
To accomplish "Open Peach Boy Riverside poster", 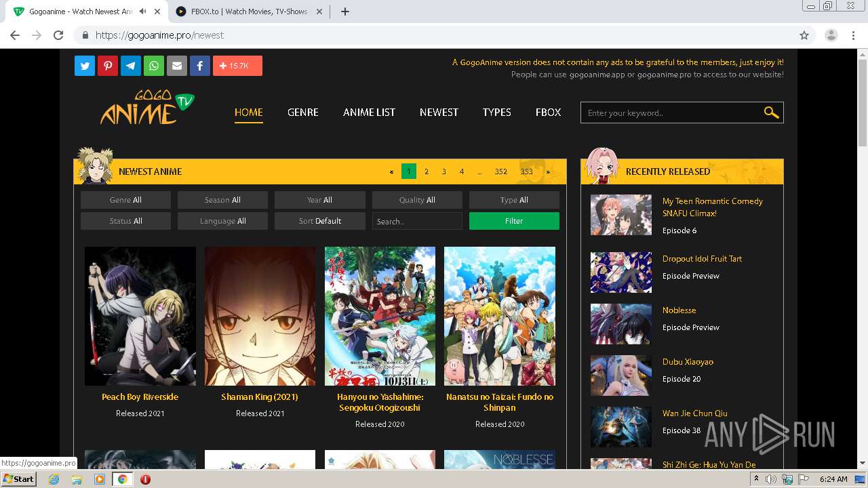I will [x=140, y=316].
